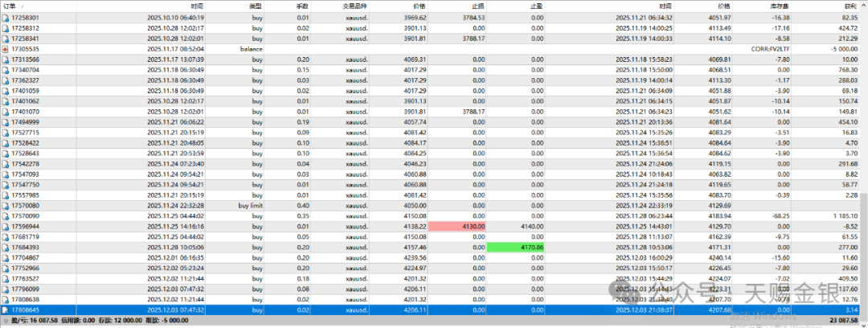The height and width of the screenshot is (328, 868).
Task: Click the order icon beside 17547093
Action: (6, 174)
